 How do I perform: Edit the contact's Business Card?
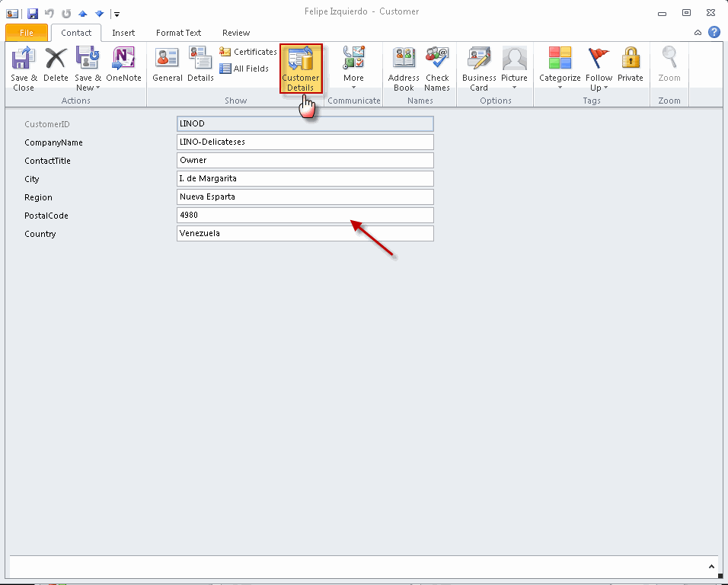[478, 67]
